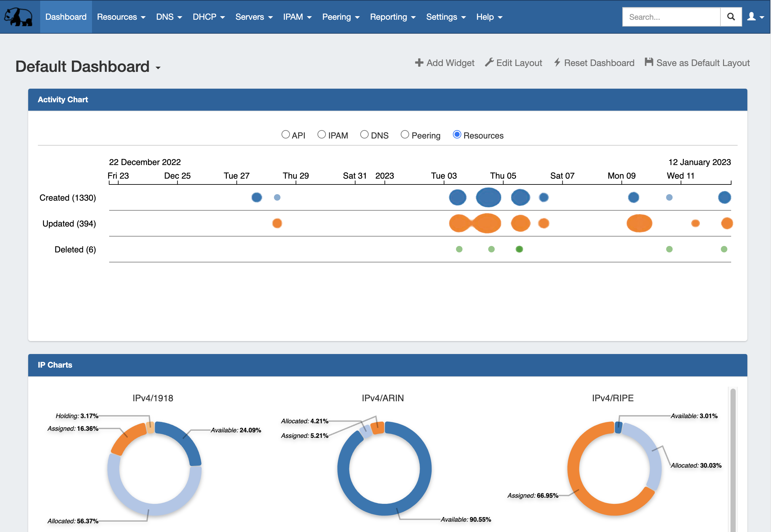Go to the Dashboard nav tab
Screen dimensions: 771x532
pyautogui.click(x=66, y=17)
